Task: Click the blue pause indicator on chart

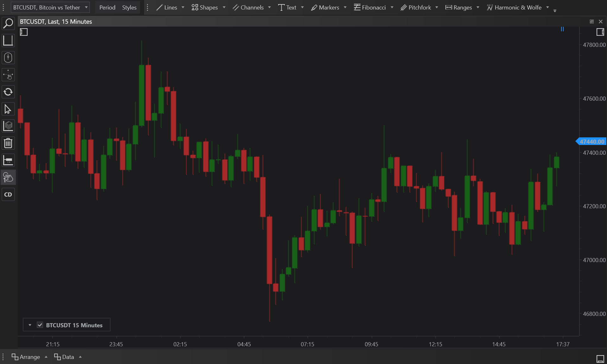Action: 562,29
